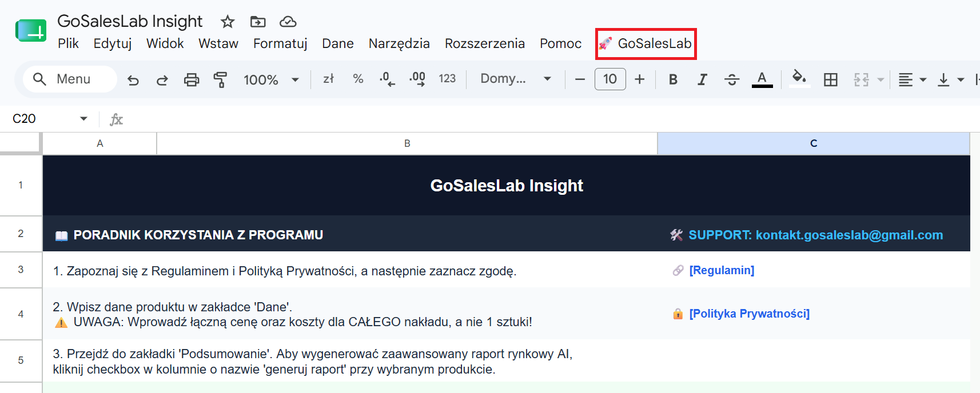Open the fill color picker
The width and height of the screenshot is (980, 393).
(x=799, y=79)
